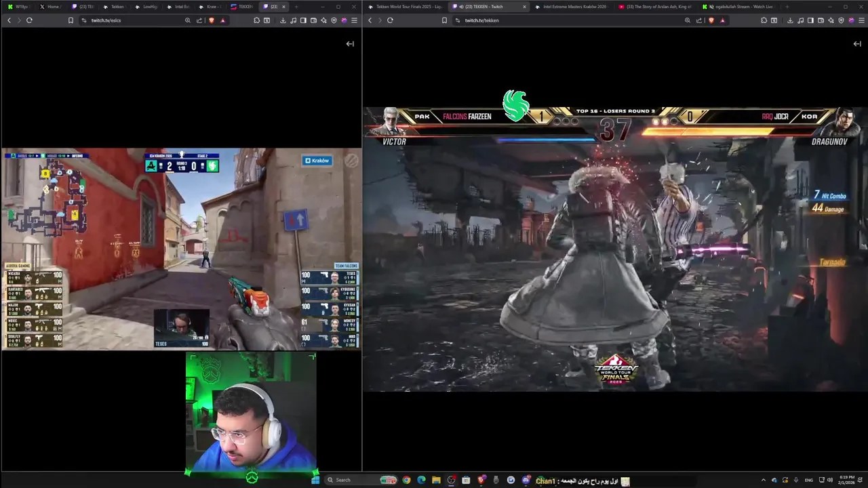Open Brave Shields in right browser
The image size is (868, 488).
tap(711, 20)
